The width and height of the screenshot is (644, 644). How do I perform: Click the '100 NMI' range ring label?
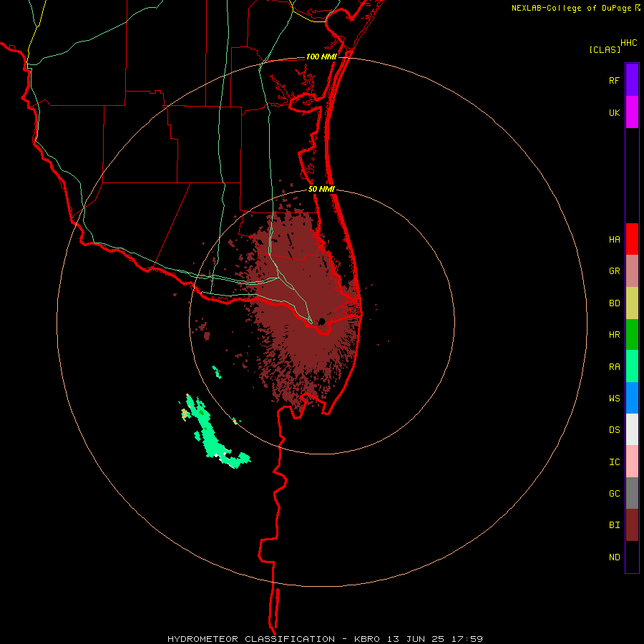tap(321, 57)
